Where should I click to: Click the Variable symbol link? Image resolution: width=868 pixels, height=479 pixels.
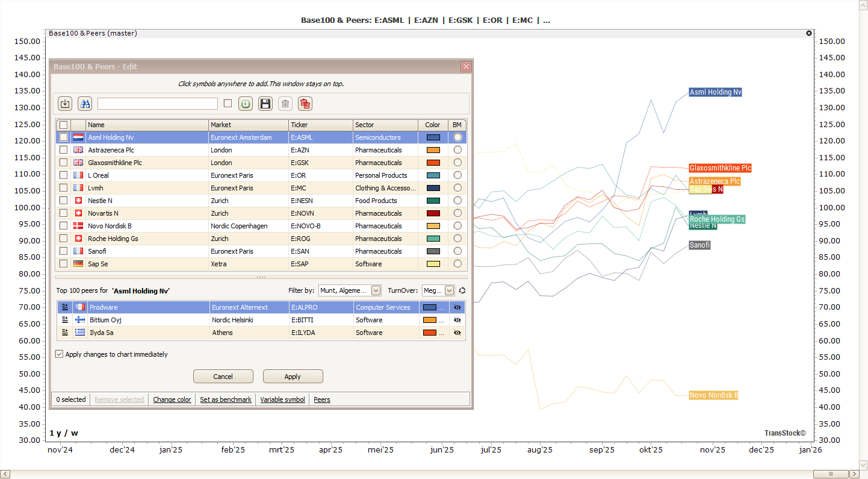point(282,399)
